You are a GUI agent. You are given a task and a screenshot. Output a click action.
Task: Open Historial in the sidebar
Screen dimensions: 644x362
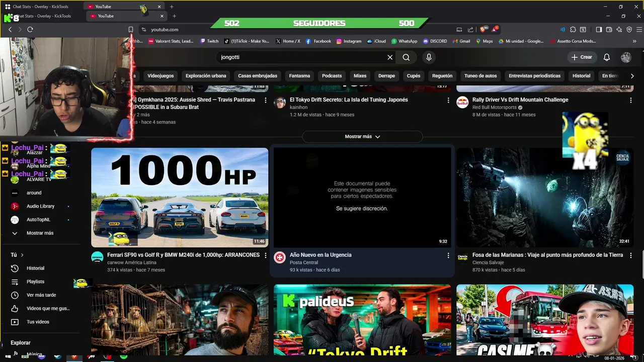[35, 268]
